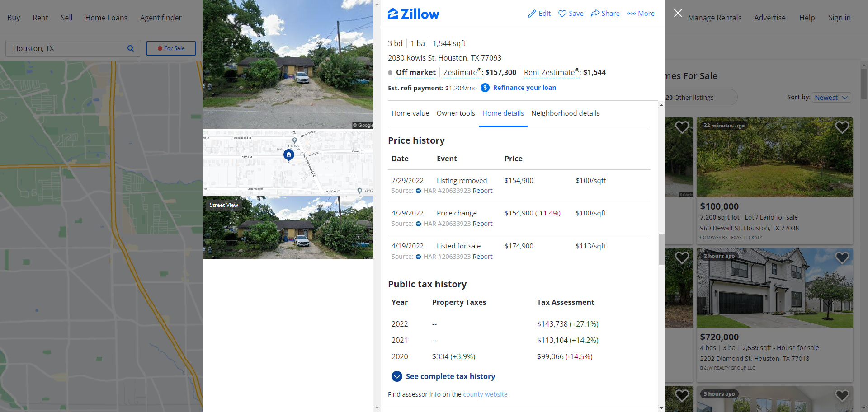Open the top street photo of the house
The image size is (868, 412).
click(288, 64)
